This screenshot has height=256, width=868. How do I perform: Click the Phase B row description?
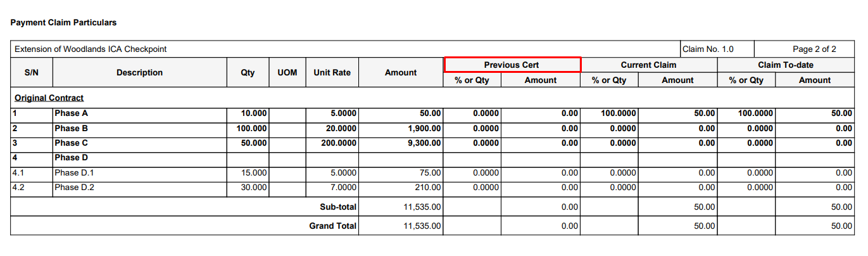67,128
